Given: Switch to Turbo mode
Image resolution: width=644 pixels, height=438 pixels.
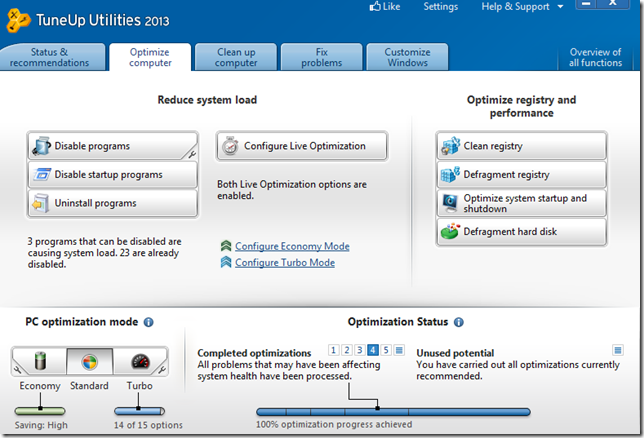Looking at the screenshot, I should [x=140, y=361].
